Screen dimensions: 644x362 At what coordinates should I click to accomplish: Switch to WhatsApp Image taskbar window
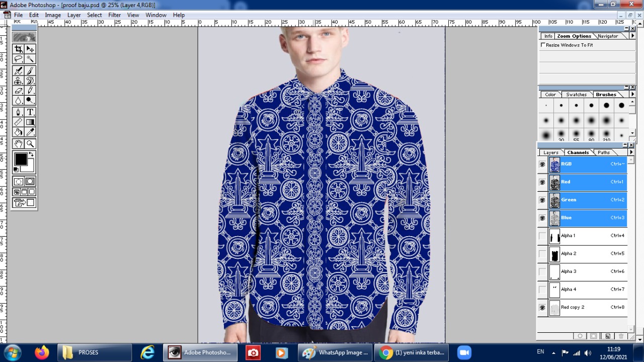point(335,352)
